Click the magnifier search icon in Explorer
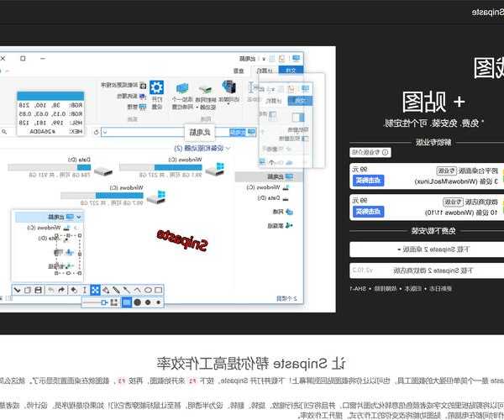The width and height of the screenshot is (504, 420). (x=4, y=131)
